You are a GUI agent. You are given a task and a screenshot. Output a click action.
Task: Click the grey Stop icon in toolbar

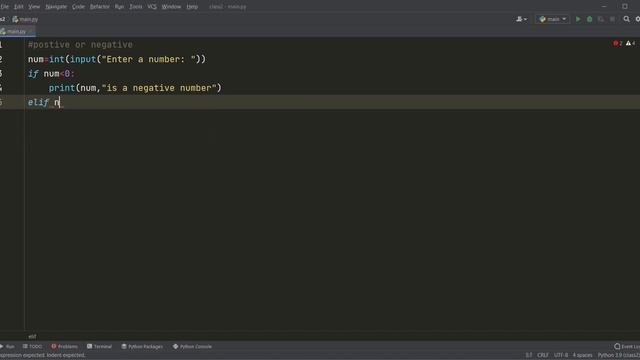click(612, 19)
